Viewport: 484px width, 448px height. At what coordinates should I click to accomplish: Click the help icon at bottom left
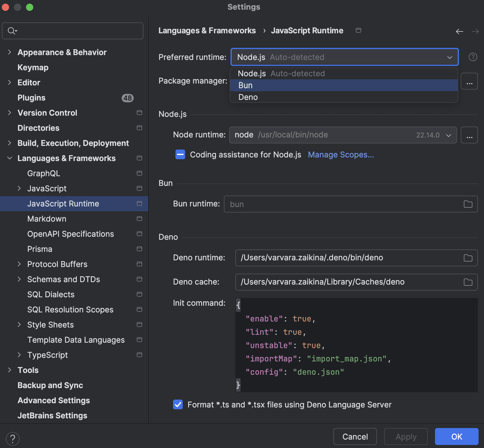click(x=13, y=438)
